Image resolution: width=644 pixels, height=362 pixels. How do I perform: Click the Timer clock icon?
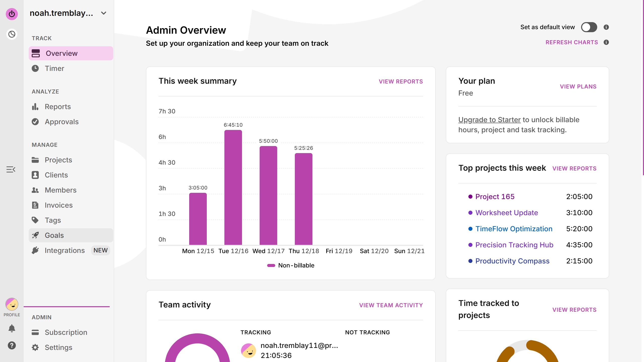click(x=35, y=68)
